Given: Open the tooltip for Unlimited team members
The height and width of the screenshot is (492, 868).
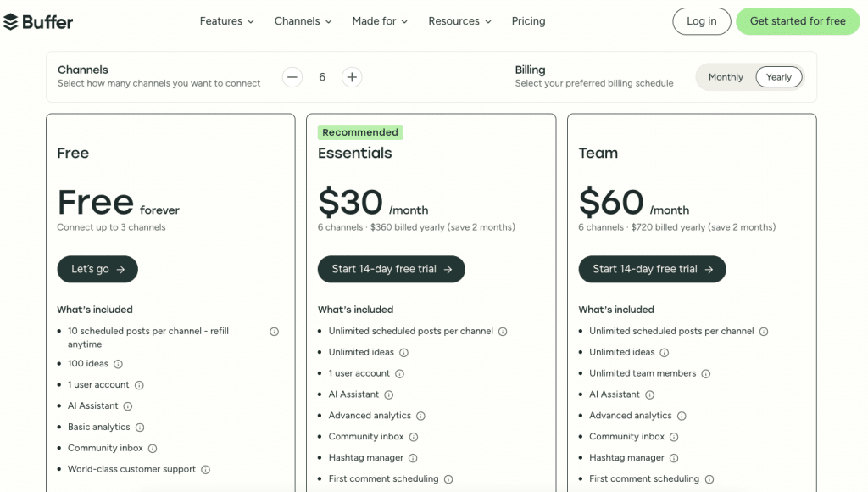Looking at the screenshot, I should [706, 373].
